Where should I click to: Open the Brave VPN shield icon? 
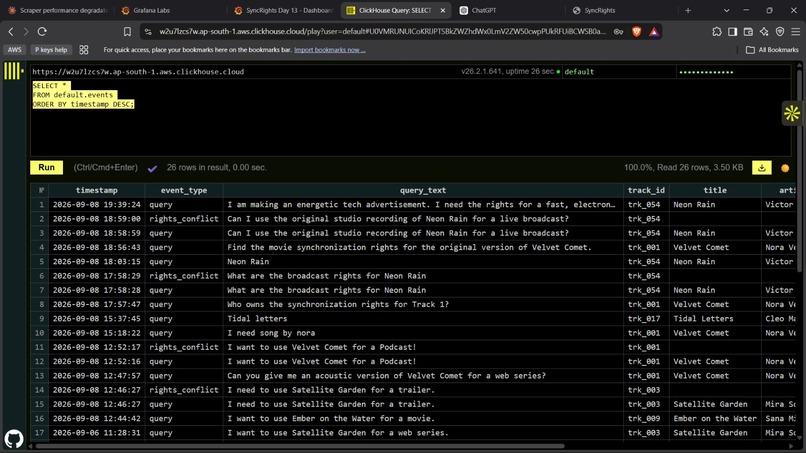coord(780,31)
